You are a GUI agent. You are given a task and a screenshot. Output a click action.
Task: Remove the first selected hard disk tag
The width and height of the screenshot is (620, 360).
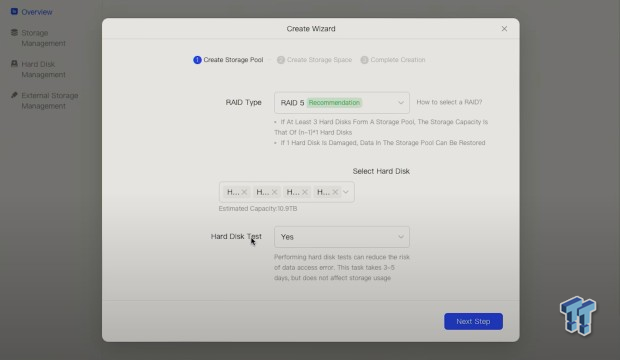(244, 192)
